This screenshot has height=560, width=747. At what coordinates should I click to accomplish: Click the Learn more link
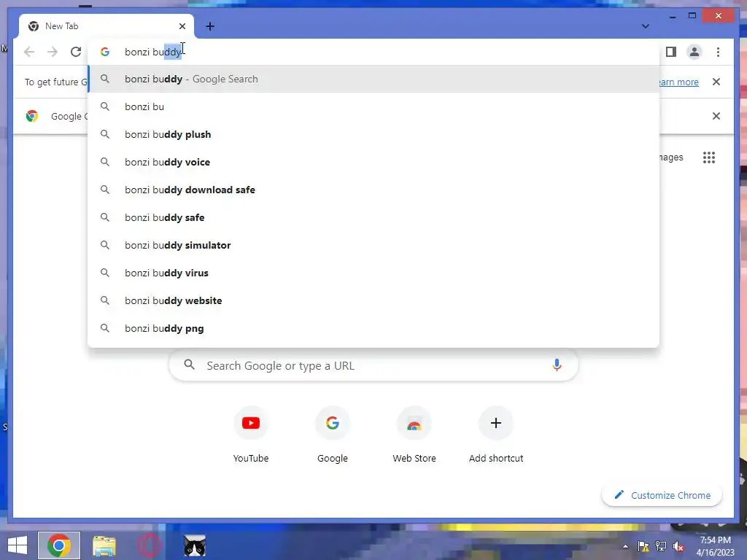[679, 82]
